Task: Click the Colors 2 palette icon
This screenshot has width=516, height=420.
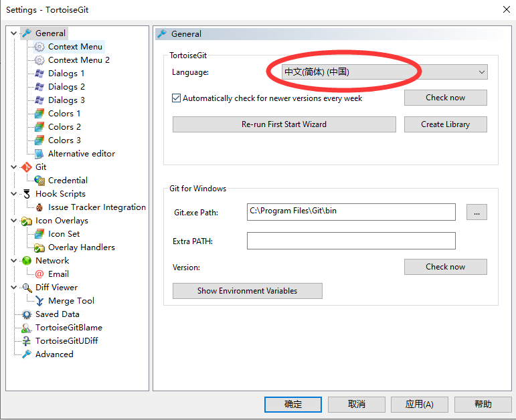Action: pyautogui.click(x=39, y=127)
